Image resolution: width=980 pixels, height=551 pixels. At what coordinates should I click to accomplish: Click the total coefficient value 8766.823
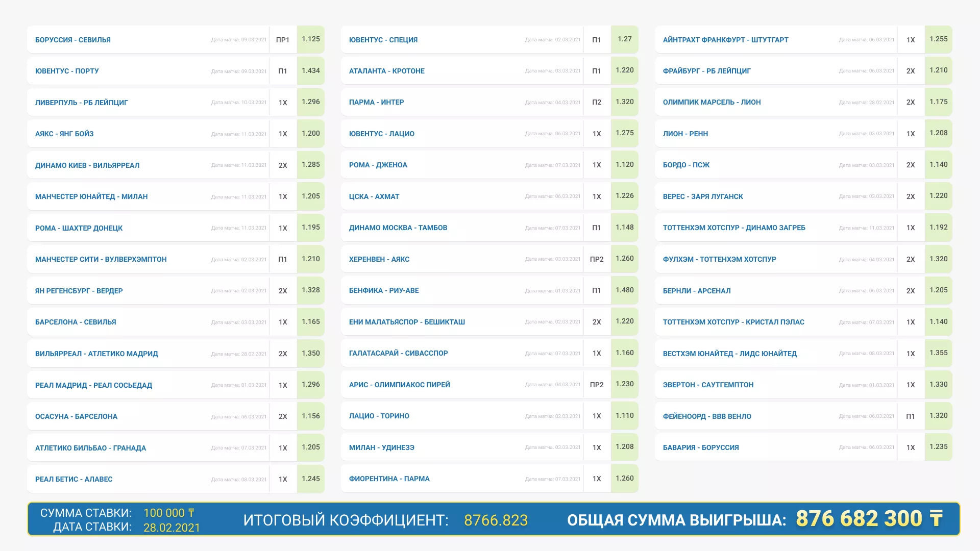496,520
